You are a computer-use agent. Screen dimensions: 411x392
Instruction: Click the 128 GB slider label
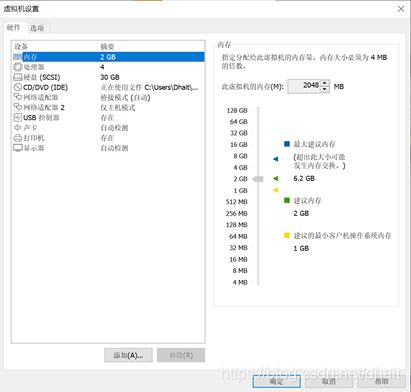[237, 110]
